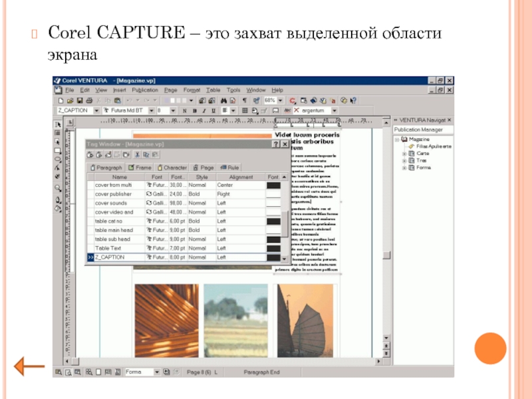The height and width of the screenshot is (399, 532).
Task: Expand the Carte node in the Navigator tree
Action: pos(404,153)
